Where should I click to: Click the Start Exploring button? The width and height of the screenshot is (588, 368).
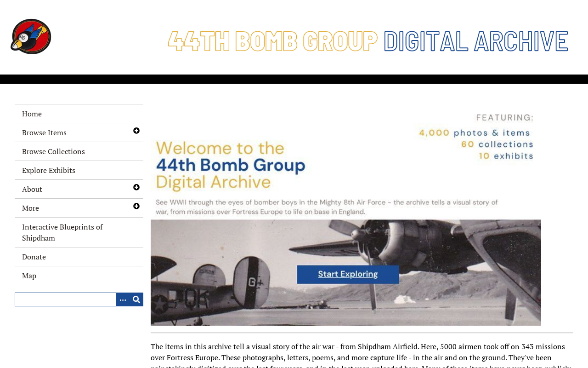click(x=348, y=275)
